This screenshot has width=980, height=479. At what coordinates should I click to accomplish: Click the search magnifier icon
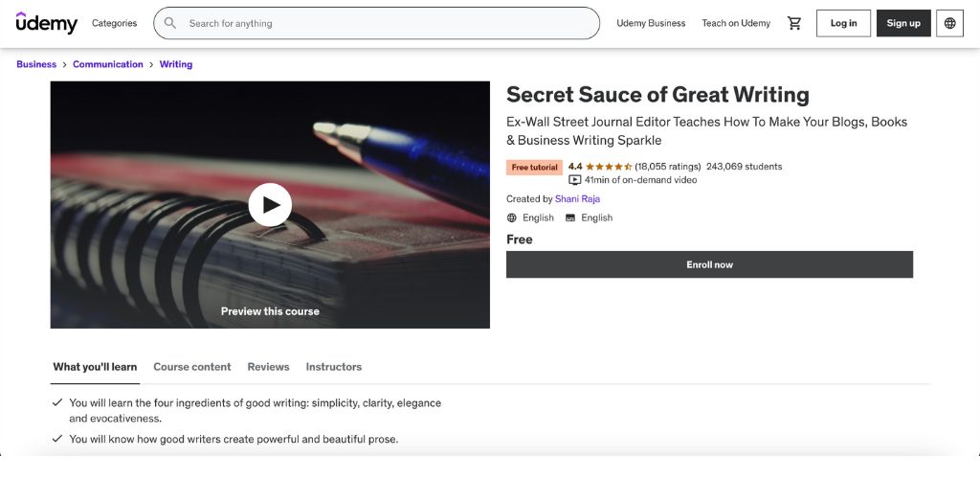pos(170,23)
